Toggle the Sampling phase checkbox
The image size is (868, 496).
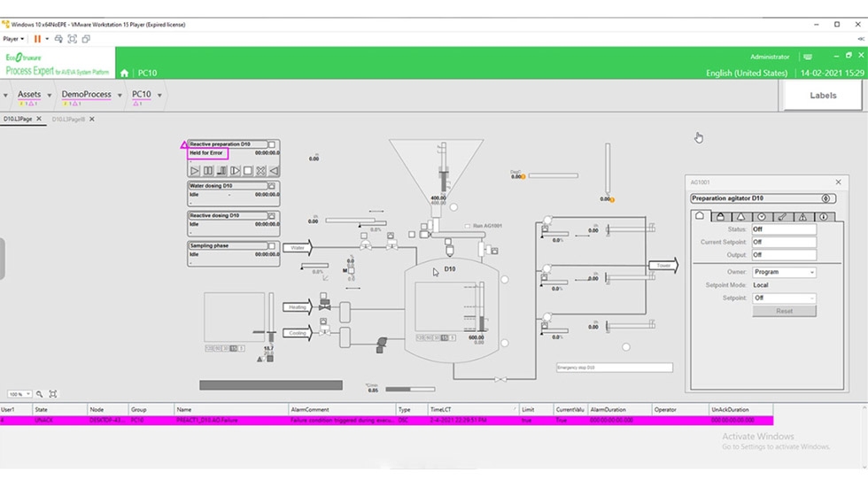tap(272, 245)
